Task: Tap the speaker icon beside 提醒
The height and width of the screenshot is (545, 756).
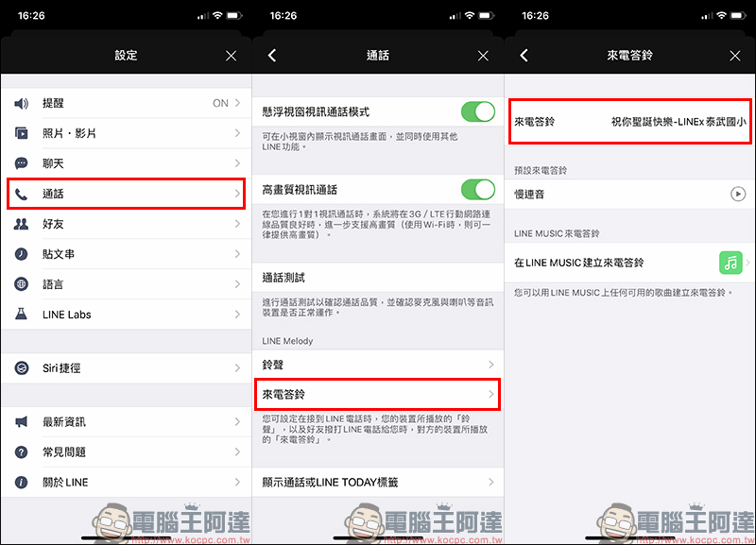Action: [x=21, y=103]
